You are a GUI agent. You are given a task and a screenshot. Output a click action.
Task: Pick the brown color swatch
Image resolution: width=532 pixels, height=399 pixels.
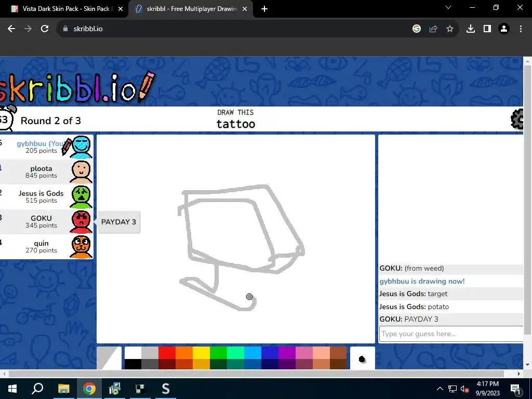coord(338,353)
